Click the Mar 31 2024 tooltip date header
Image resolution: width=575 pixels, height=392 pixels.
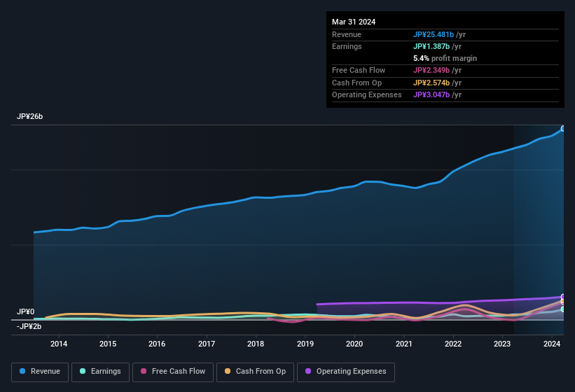(354, 22)
